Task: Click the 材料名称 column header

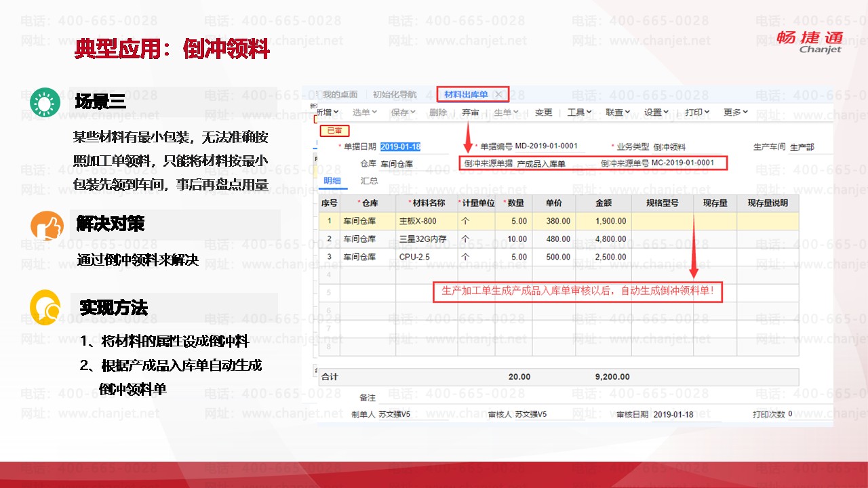Action: (x=427, y=203)
